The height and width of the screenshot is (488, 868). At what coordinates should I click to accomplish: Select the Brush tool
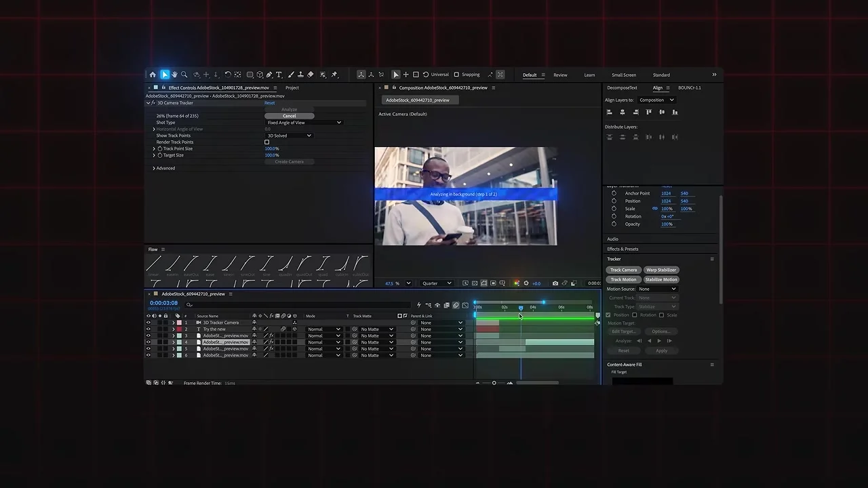pos(292,75)
